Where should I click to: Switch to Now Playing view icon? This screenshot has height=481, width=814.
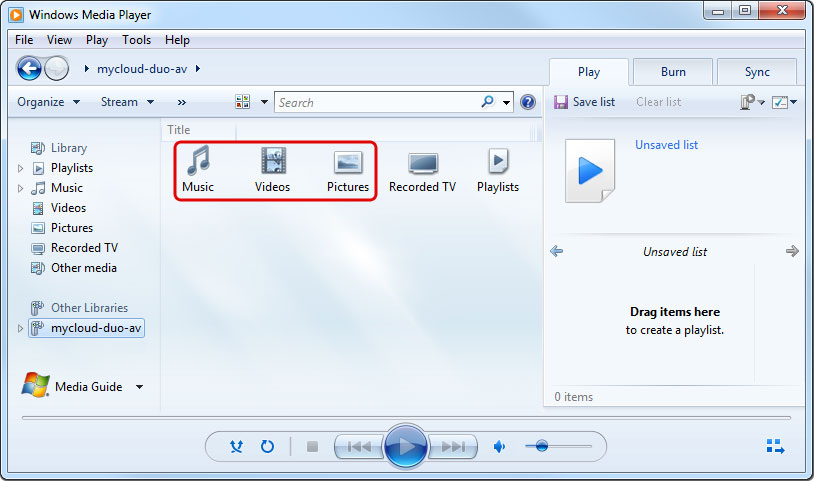tap(775, 446)
